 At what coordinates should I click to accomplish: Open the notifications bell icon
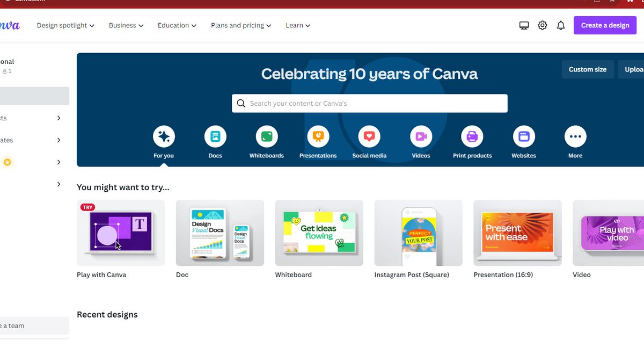coord(561,25)
